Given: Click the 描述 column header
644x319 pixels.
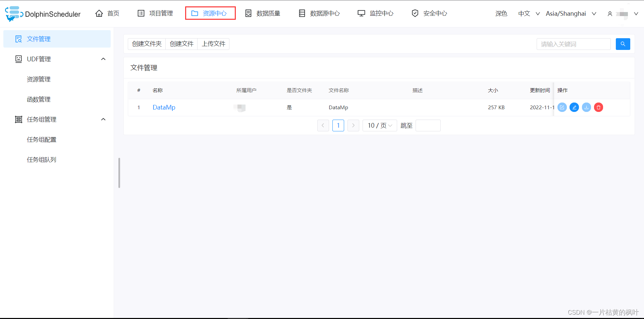Looking at the screenshot, I should (418, 90).
